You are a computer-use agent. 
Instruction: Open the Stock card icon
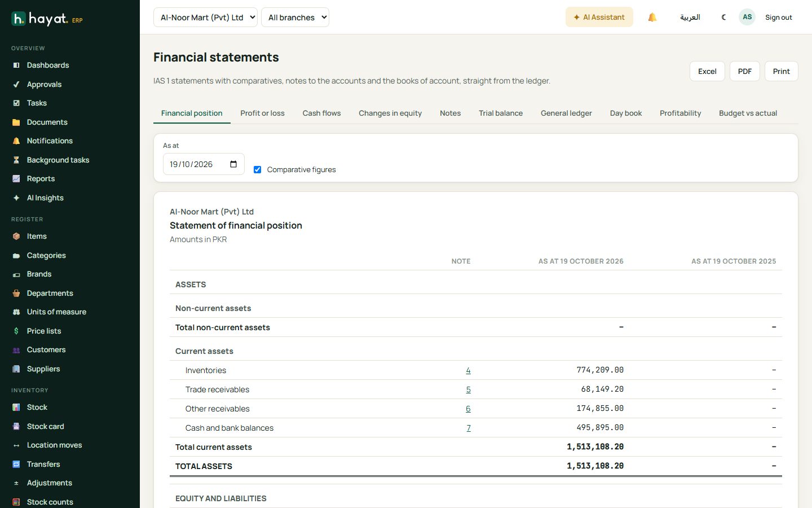coord(16,427)
